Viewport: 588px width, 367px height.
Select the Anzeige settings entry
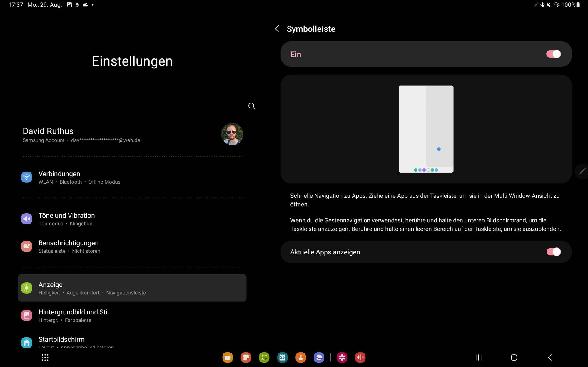tap(132, 288)
